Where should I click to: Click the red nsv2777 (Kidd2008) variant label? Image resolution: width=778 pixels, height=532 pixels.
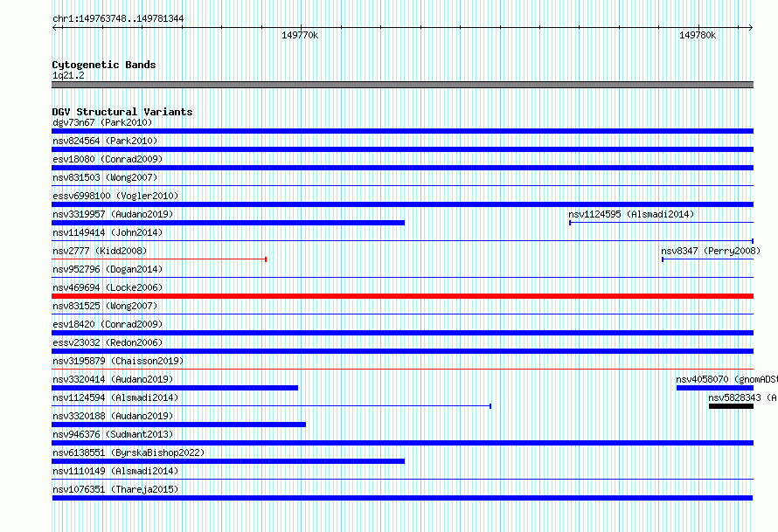(100, 251)
